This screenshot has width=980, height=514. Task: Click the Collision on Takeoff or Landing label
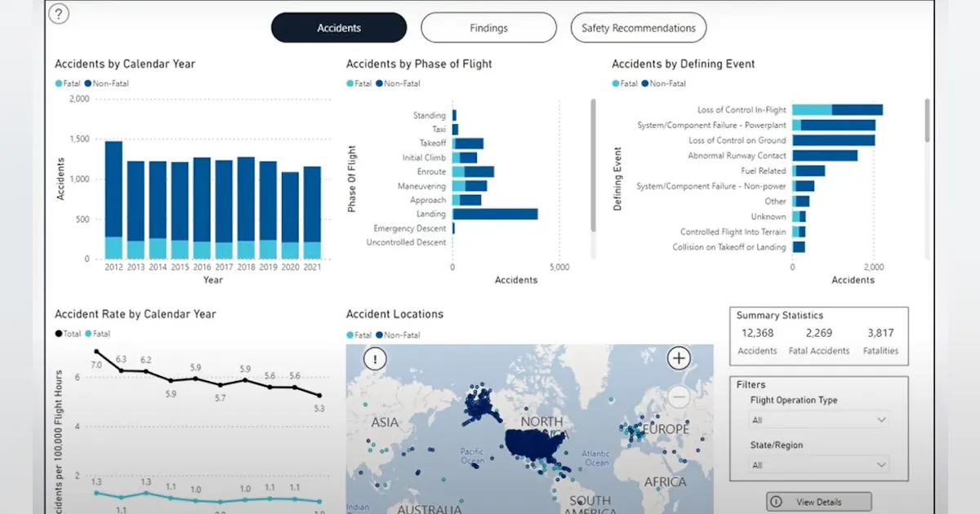click(x=729, y=247)
